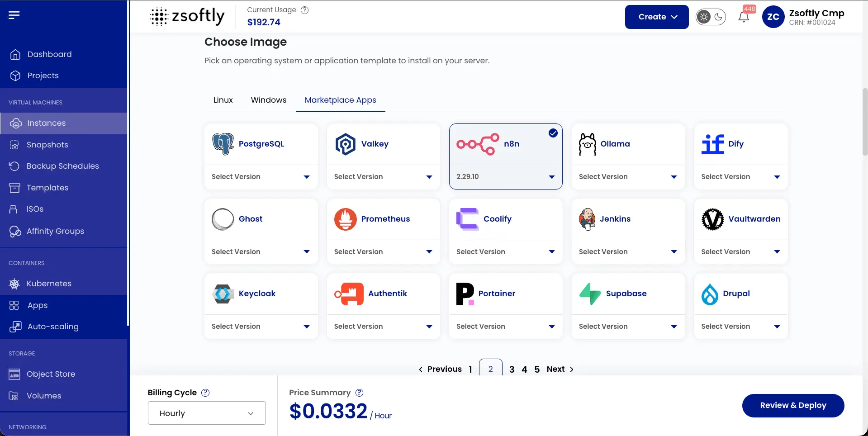
Task: Click the Portainer P logo
Action: pos(465,294)
